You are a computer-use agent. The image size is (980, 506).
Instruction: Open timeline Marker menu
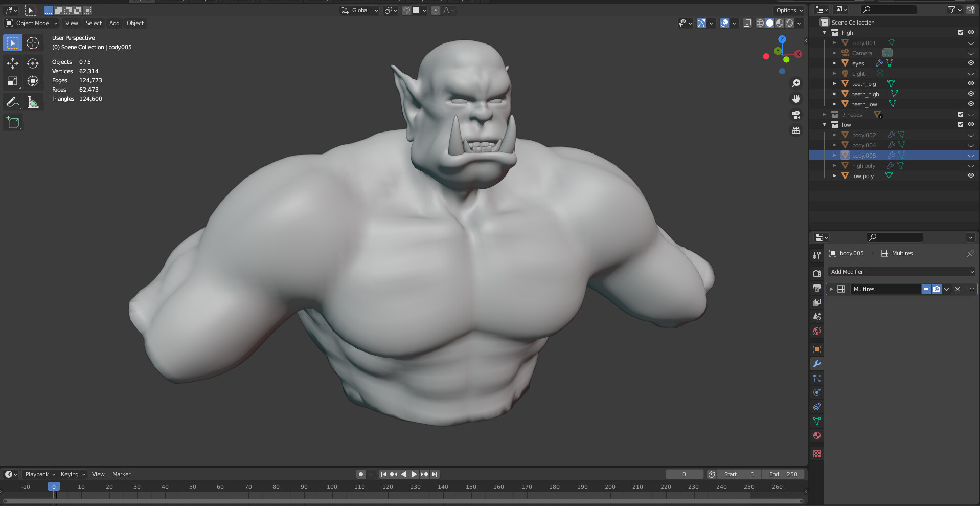[121, 474]
